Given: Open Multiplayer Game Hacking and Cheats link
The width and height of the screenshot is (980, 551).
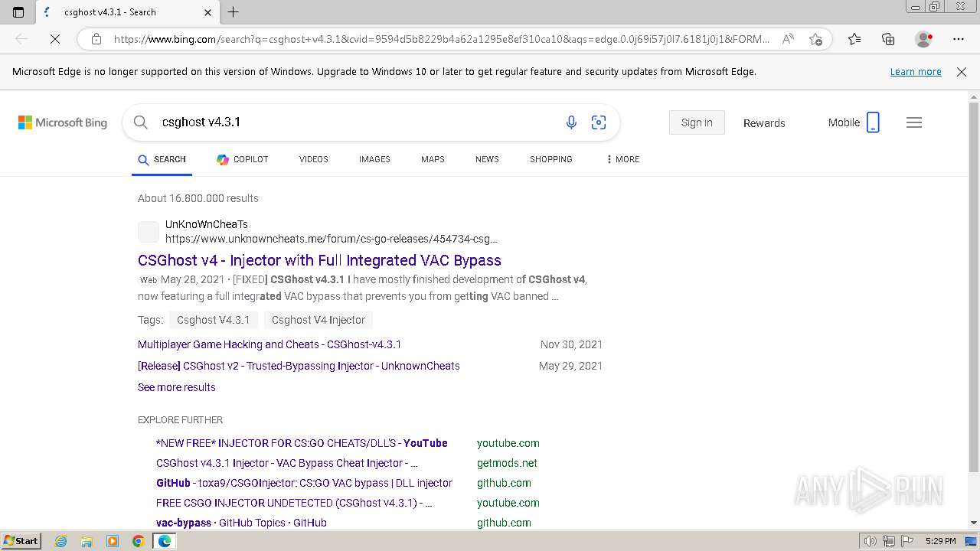Looking at the screenshot, I should [269, 344].
